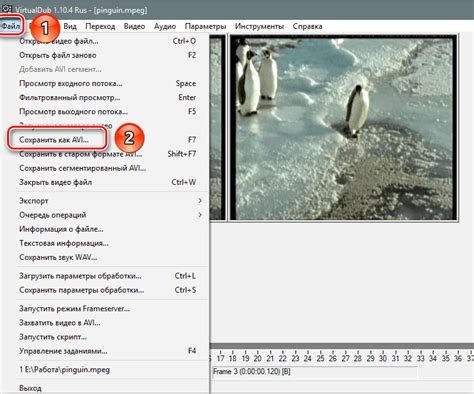Expand the Очередь операций submenu arrow

click(x=200, y=215)
